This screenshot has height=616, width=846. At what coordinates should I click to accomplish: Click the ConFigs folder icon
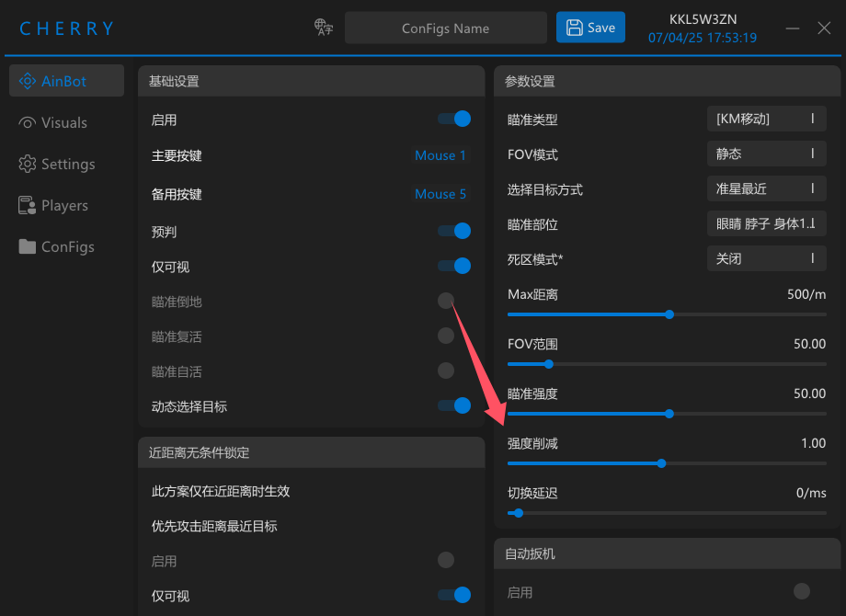[27, 246]
